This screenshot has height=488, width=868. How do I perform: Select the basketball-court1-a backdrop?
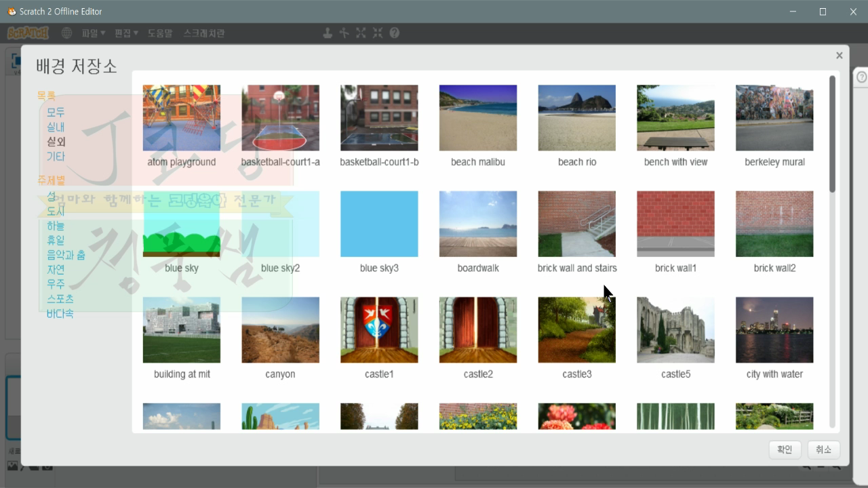click(x=280, y=118)
